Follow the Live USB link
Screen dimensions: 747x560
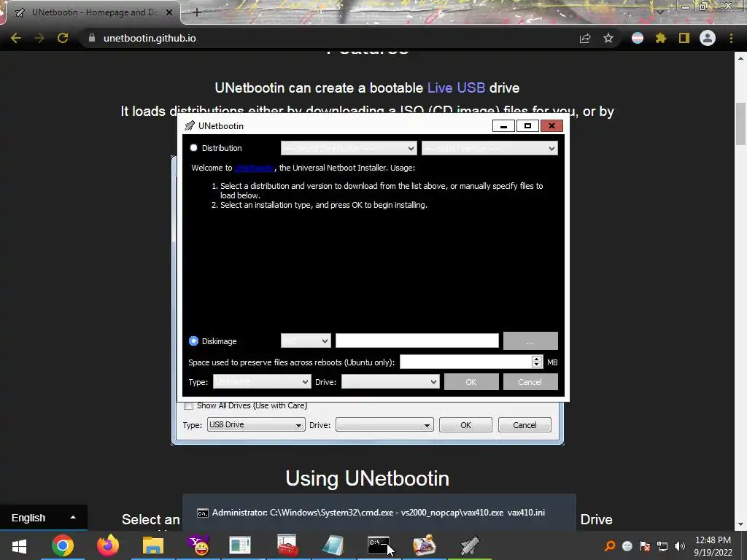[456, 87]
